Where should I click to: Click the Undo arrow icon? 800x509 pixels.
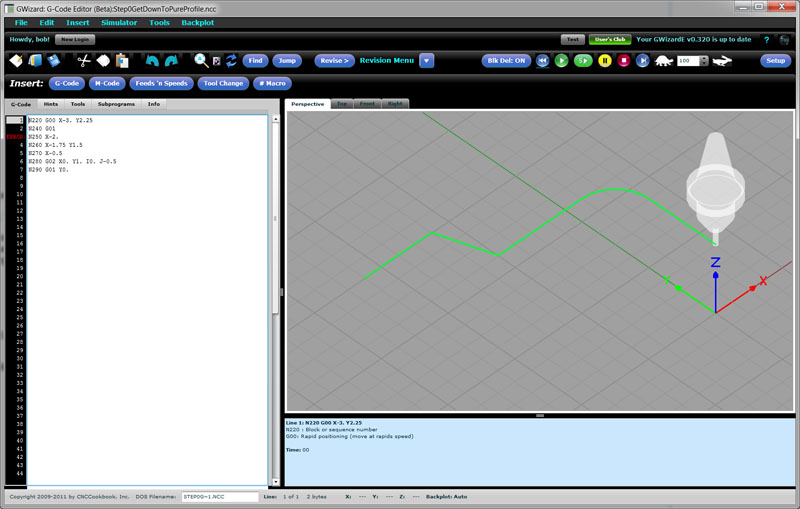click(x=152, y=61)
